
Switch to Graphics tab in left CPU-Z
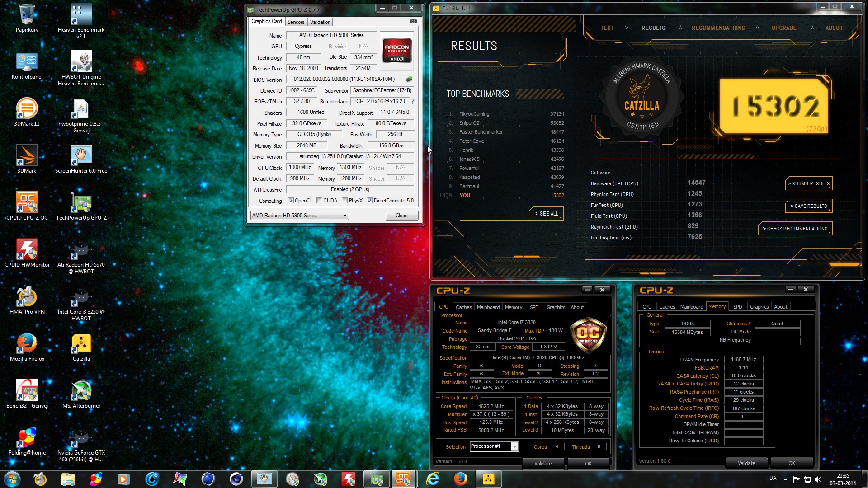coord(556,307)
